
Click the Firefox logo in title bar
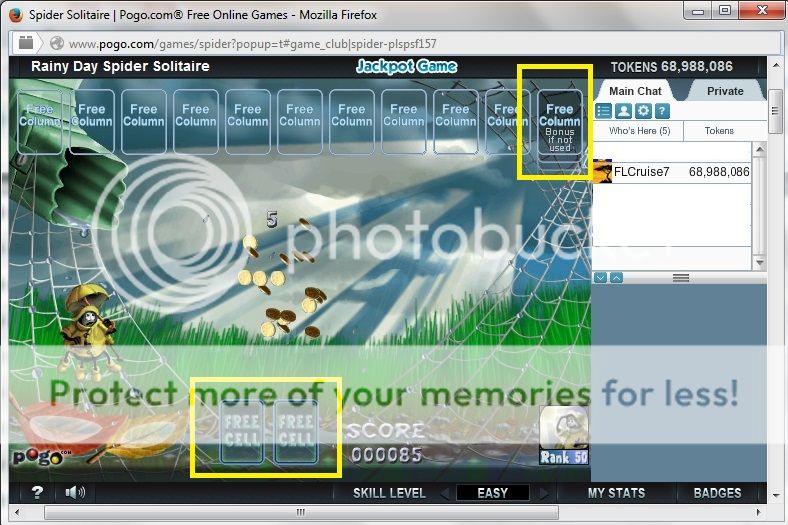pyautogui.click(x=17, y=15)
